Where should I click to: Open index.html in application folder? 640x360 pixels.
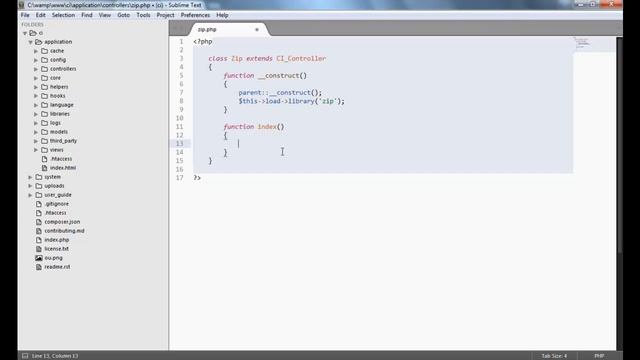pyautogui.click(x=63, y=168)
